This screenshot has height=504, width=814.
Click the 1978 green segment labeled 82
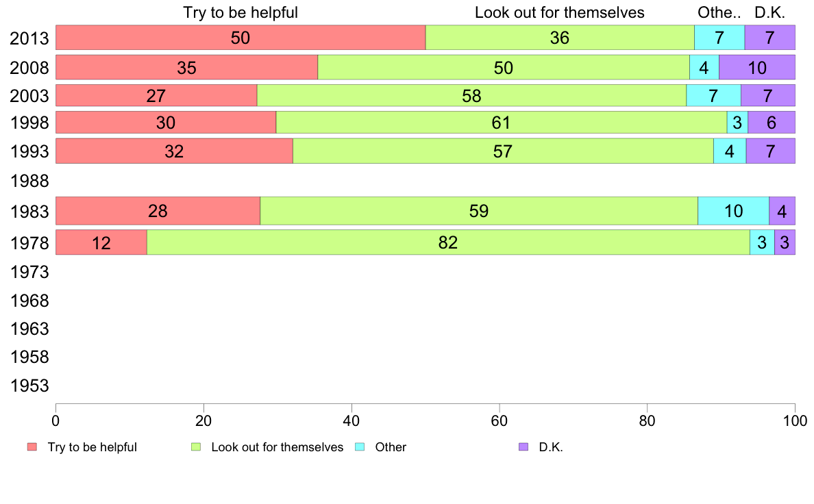point(449,242)
